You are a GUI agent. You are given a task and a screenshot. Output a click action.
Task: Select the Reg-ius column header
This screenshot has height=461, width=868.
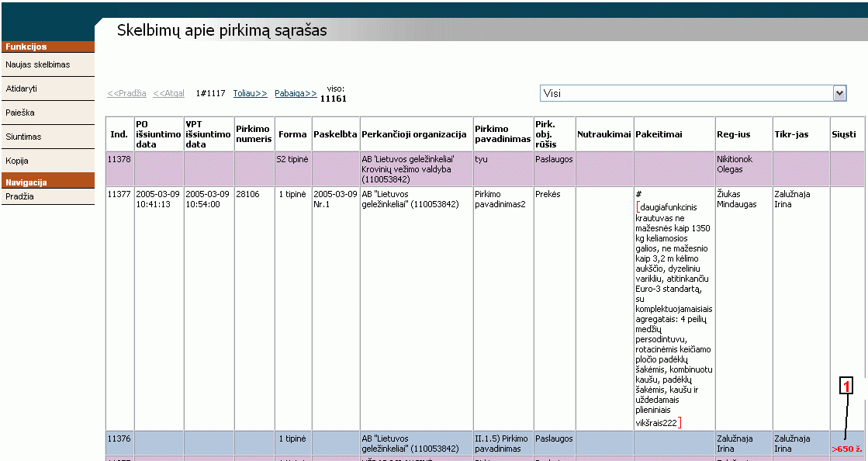tap(743, 134)
